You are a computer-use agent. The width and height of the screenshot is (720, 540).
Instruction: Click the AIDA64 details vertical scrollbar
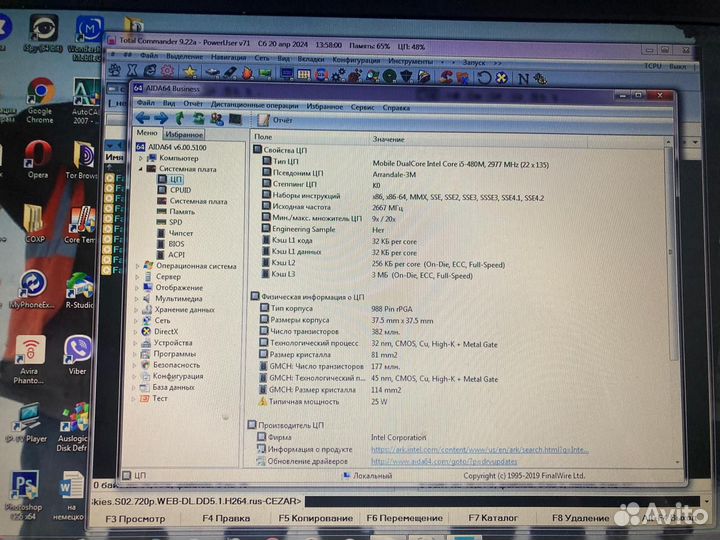669,301
